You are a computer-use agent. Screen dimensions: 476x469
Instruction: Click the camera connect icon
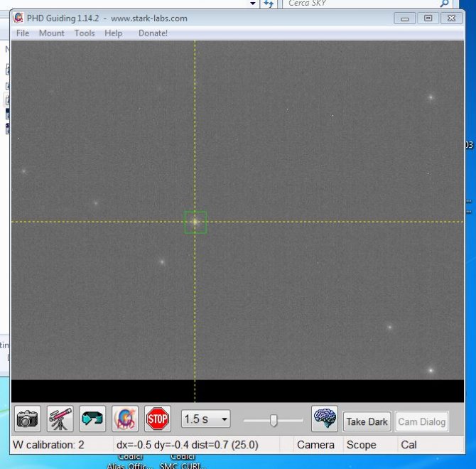pyautogui.click(x=27, y=419)
